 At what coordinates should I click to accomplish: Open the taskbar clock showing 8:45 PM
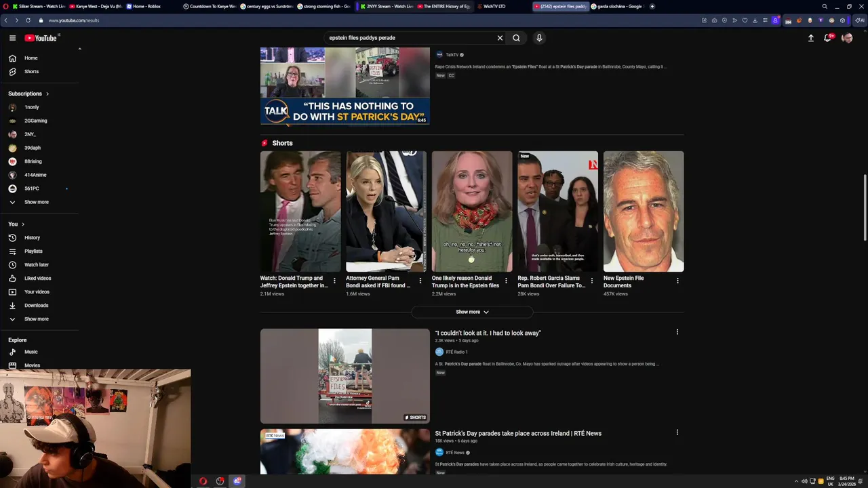[x=846, y=481]
